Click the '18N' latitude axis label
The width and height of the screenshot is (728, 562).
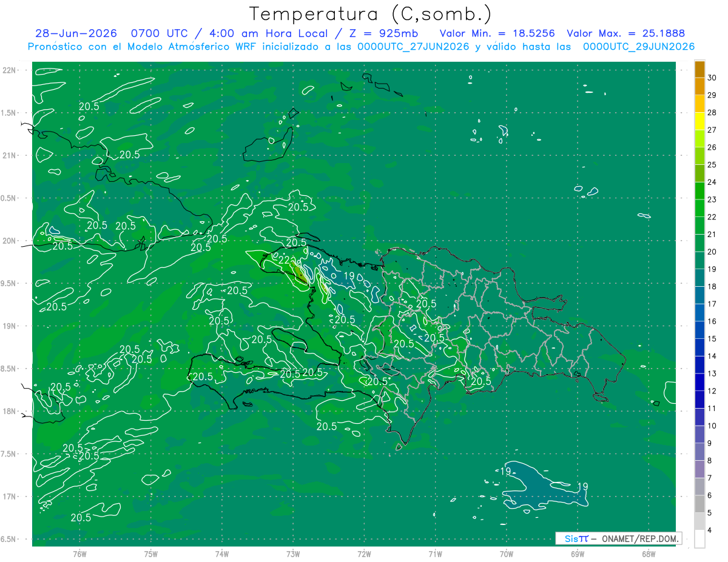coord(10,411)
